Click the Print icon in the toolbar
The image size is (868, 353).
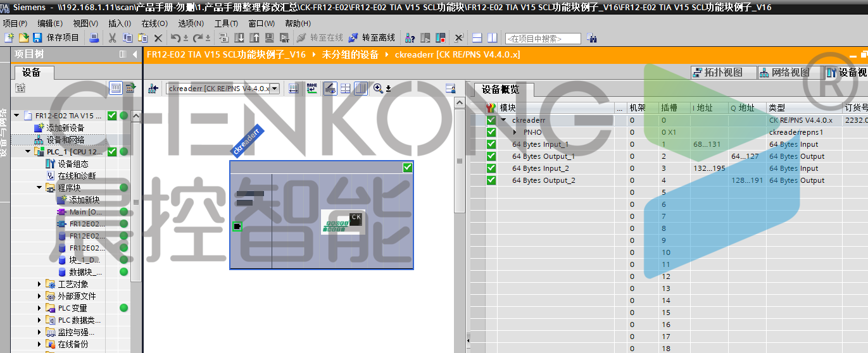(94, 38)
